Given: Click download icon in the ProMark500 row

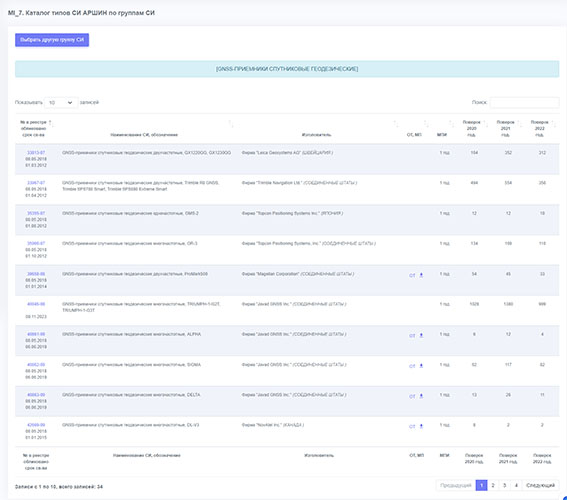Looking at the screenshot, I should (421, 275).
